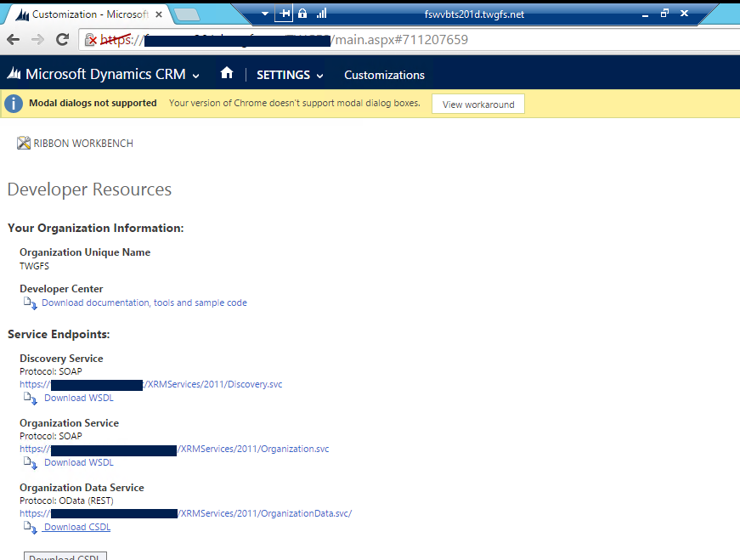Click the download icon for Organization Service WSDL
740x560 pixels.
point(31,463)
